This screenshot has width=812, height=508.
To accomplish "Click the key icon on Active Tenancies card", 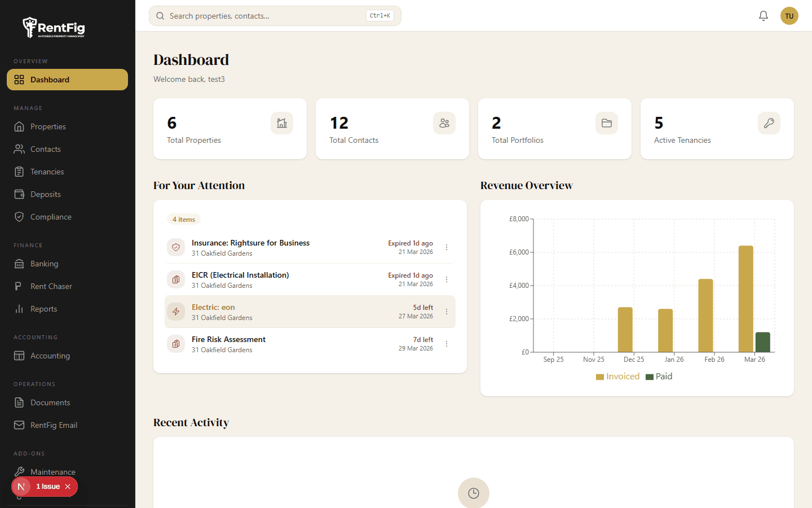I will pos(769,123).
